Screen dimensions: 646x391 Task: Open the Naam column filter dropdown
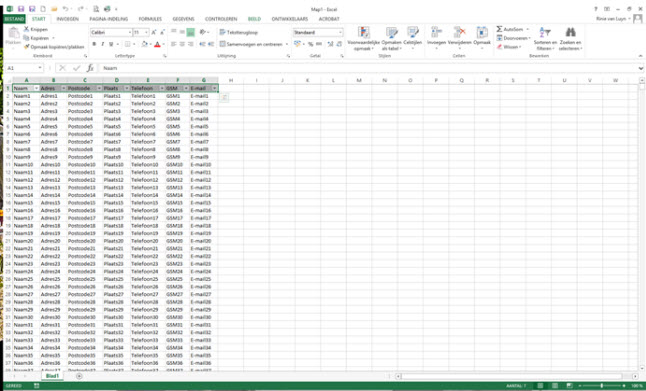click(36, 88)
